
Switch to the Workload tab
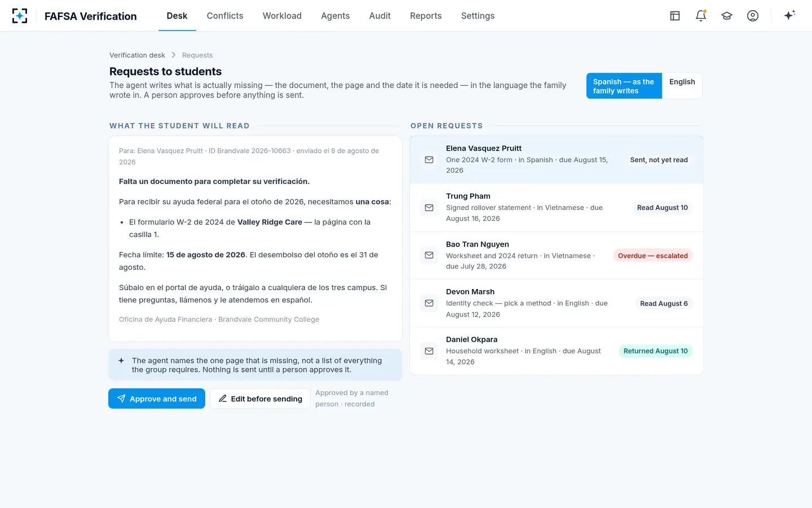click(x=282, y=16)
